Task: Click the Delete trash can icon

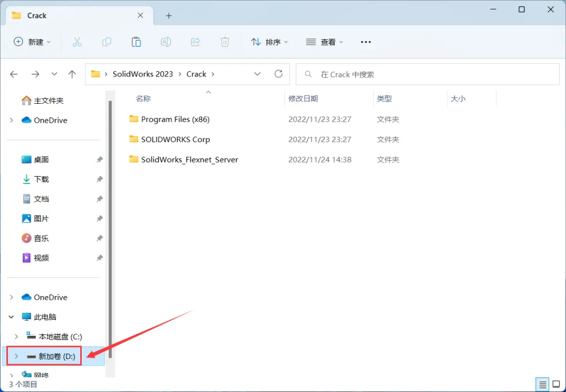Action: coord(225,42)
